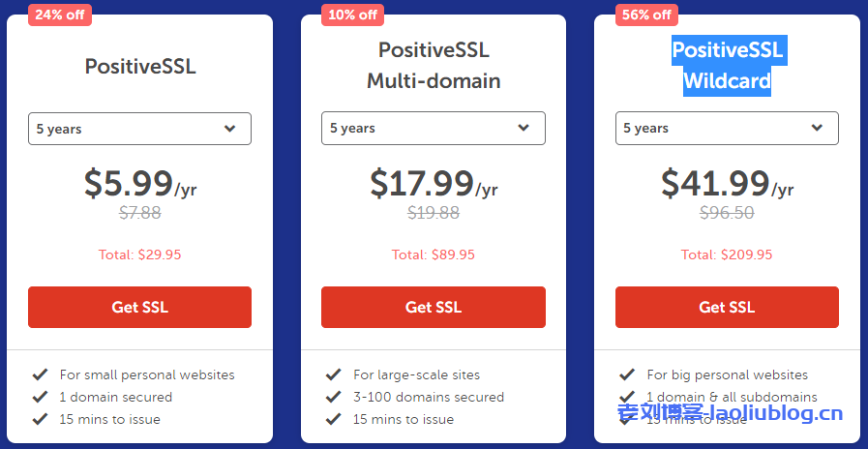Click the '10% off' discount badge
Viewport: 868px width, 449px height.
coord(352,15)
